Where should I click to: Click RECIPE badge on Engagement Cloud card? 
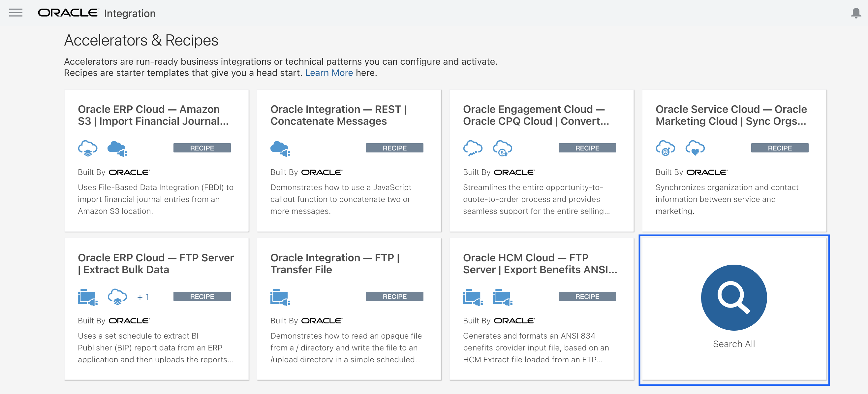coord(587,148)
